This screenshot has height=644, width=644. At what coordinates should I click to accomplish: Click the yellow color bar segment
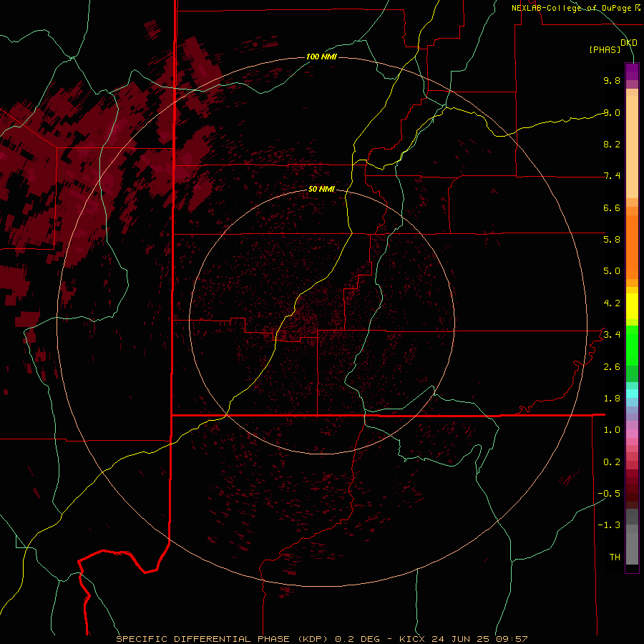pos(632,306)
